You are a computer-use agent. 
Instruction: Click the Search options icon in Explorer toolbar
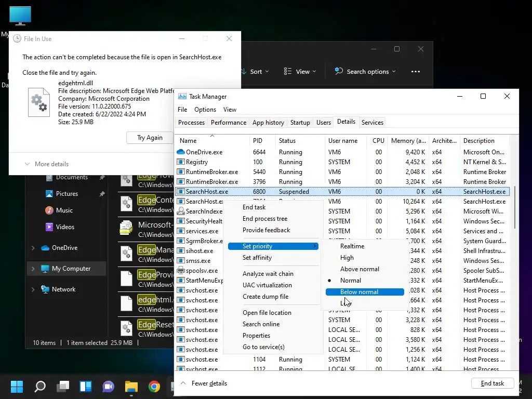tap(339, 71)
